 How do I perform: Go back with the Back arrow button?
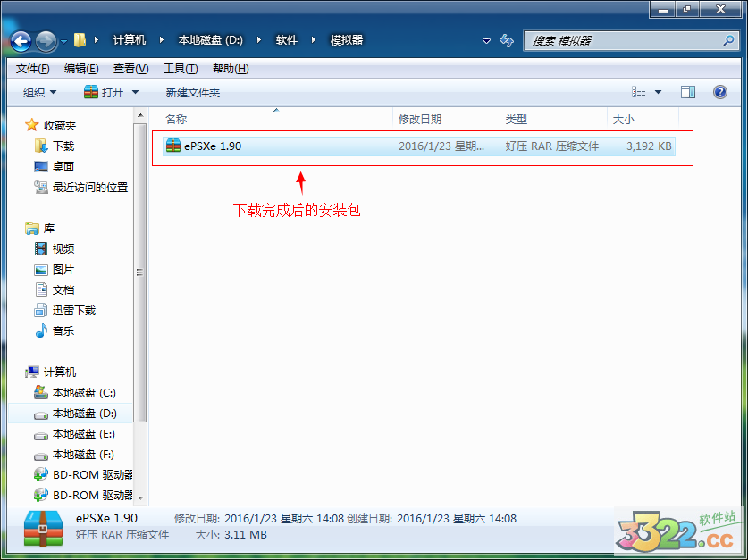point(21,41)
